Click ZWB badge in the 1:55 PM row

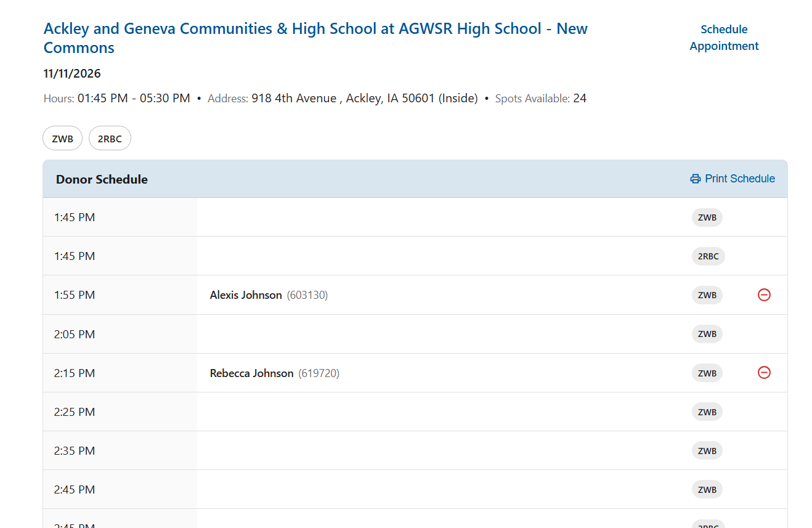707,295
